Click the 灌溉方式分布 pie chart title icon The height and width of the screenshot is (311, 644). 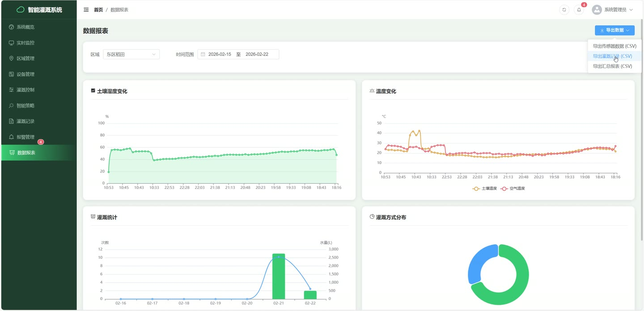pyautogui.click(x=372, y=217)
